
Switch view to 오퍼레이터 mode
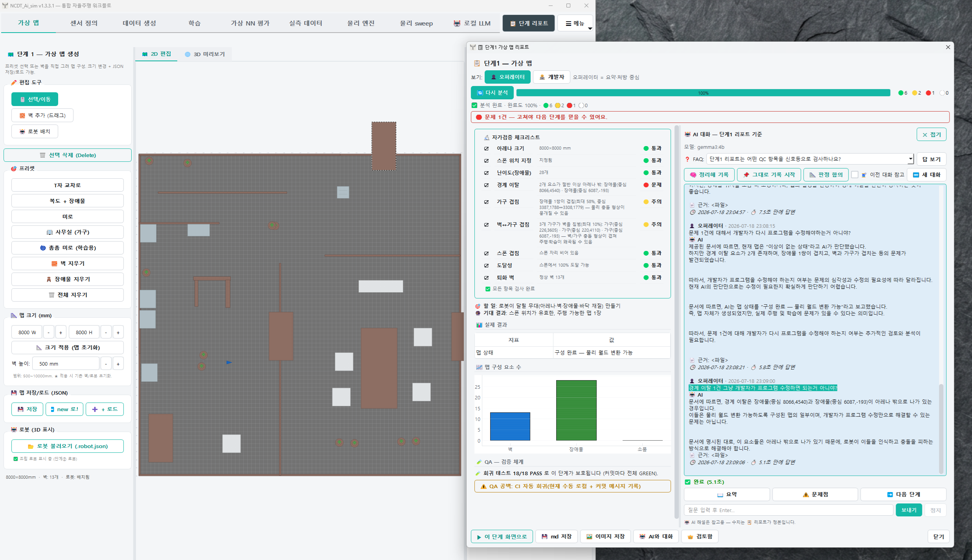click(507, 77)
